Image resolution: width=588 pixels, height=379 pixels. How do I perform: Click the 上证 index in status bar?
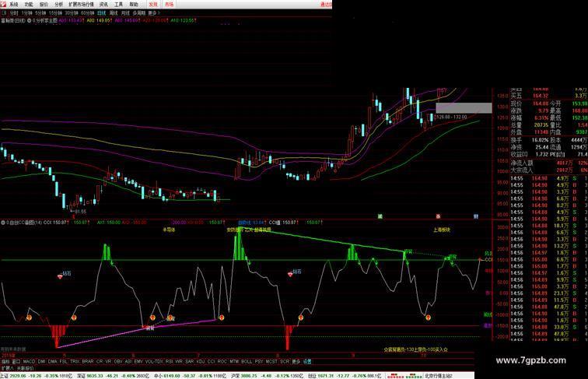click(x=37, y=376)
